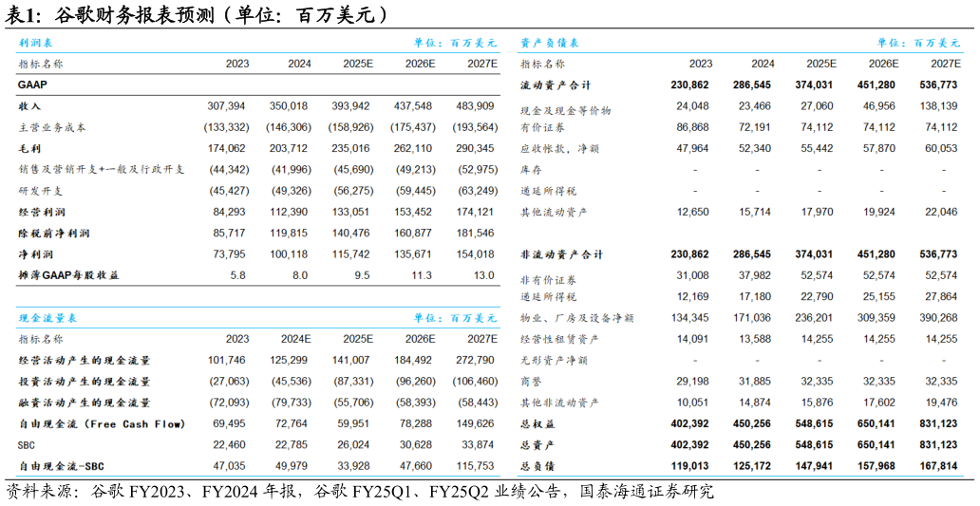980x506 pixels.
Task: Select gross profit value 235,016
Action: coord(352,149)
